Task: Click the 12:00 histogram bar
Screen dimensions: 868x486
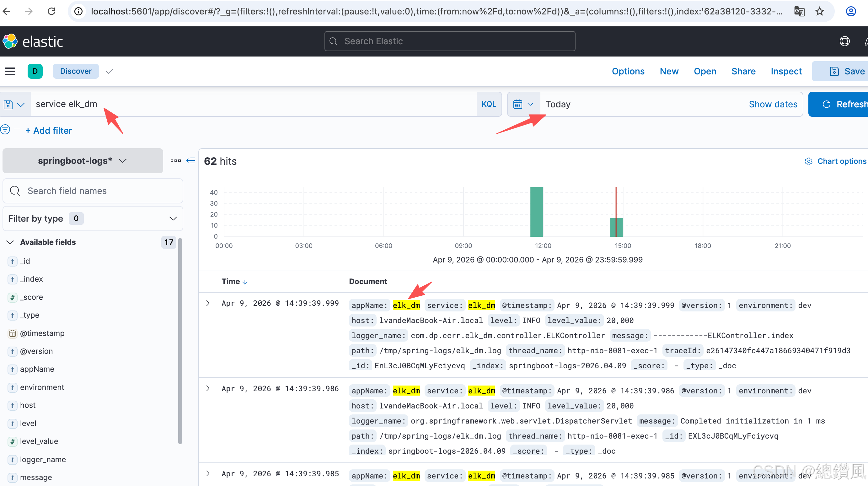Action: tap(536, 212)
